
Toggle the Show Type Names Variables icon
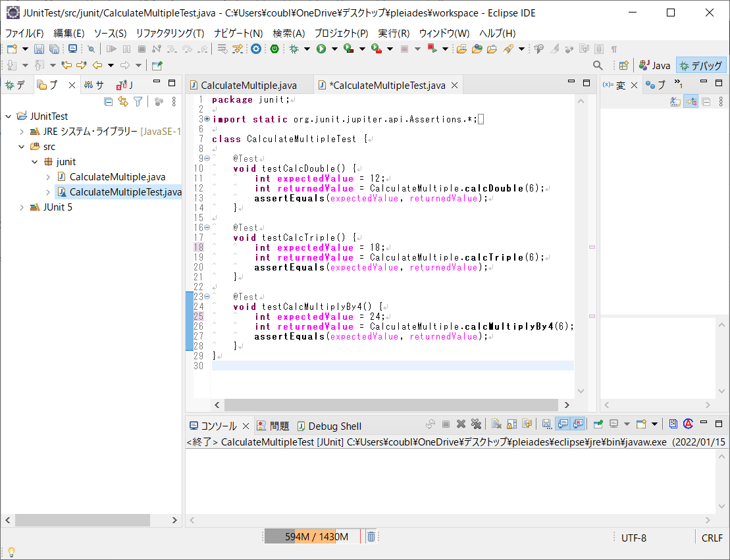click(x=675, y=101)
